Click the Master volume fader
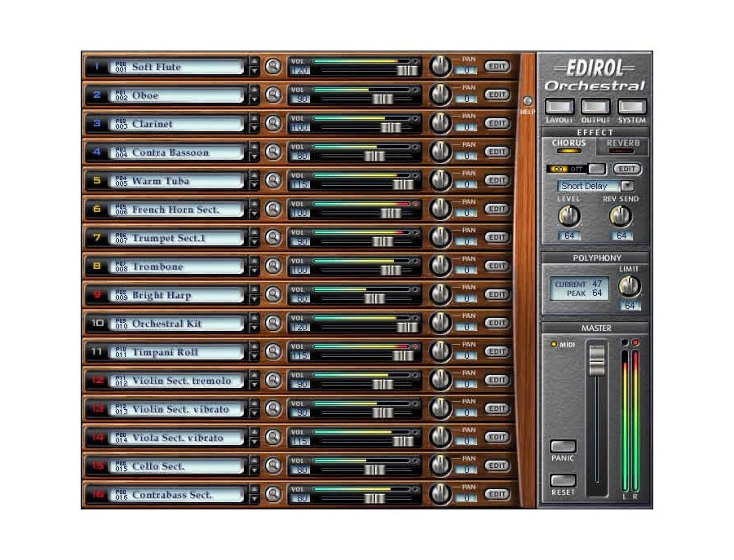The image size is (734, 560). point(597,361)
